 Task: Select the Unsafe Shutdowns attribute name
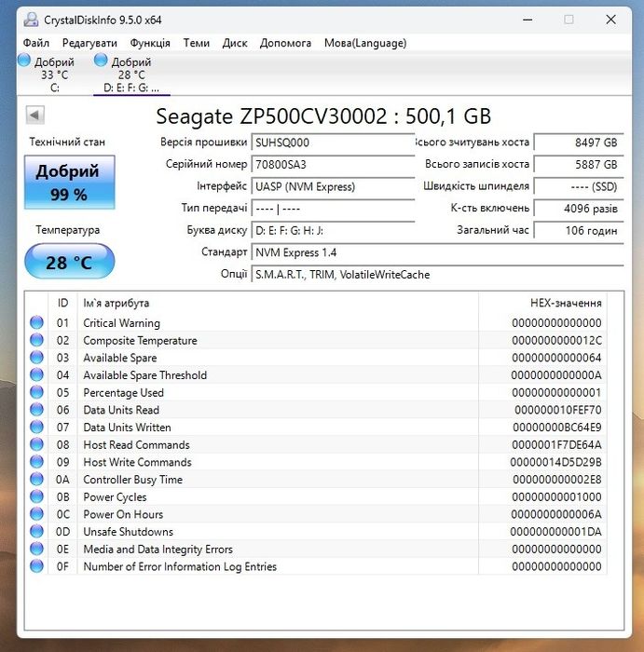click(x=128, y=532)
